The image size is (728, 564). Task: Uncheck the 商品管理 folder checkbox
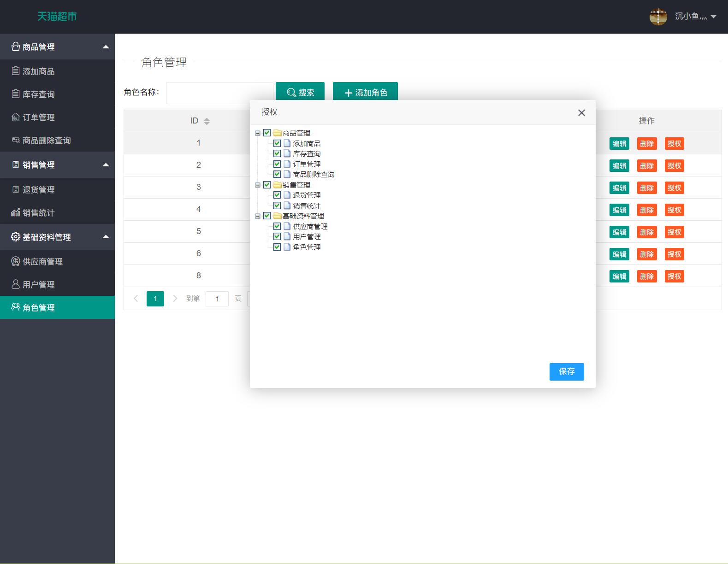267,133
